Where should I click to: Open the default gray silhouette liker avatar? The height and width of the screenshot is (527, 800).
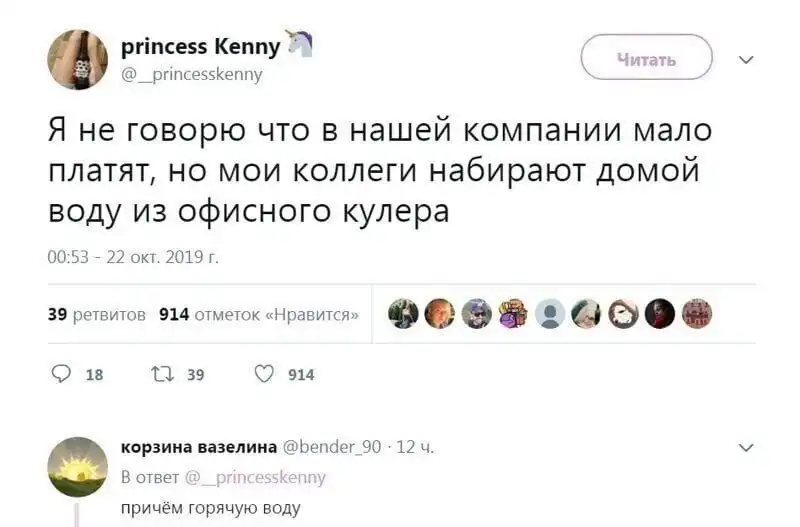point(550,314)
